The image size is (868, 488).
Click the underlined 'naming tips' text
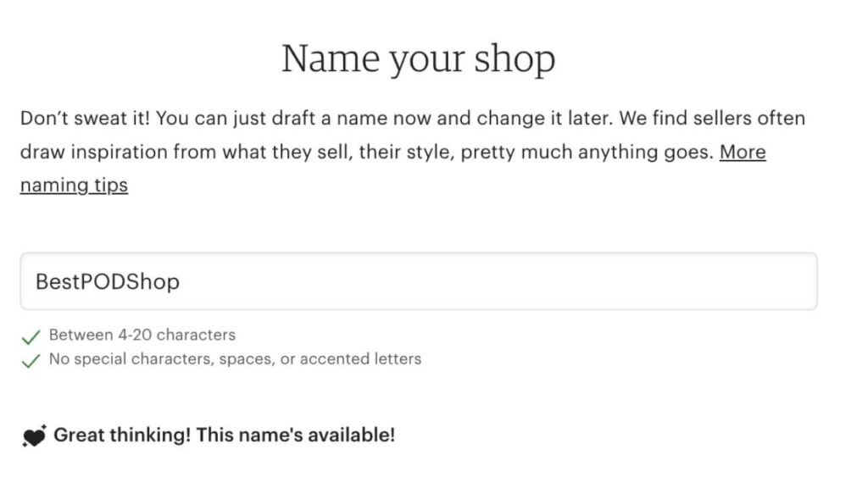pyautogui.click(x=74, y=185)
